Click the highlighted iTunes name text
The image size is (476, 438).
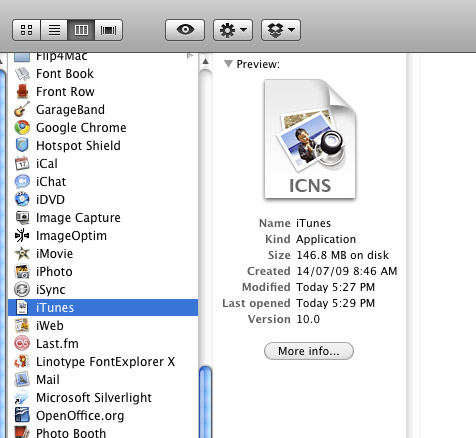(55, 308)
